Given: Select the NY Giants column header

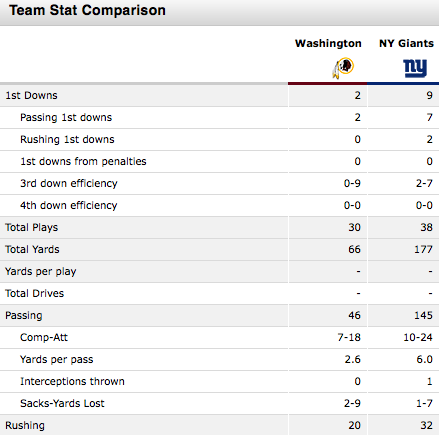Looking at the screenshot, I should [x=406, y=43].
